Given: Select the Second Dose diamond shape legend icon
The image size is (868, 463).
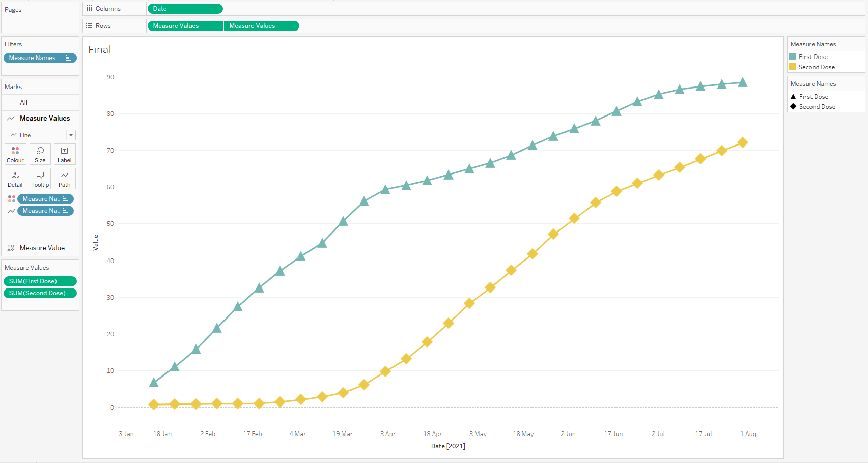Looking at the screenshot, I should pos(793,106).
